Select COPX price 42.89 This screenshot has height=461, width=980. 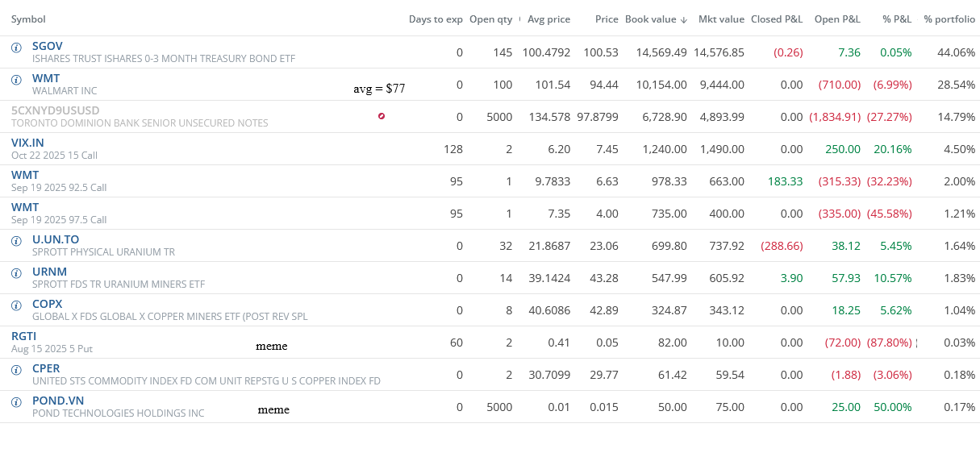604,310
